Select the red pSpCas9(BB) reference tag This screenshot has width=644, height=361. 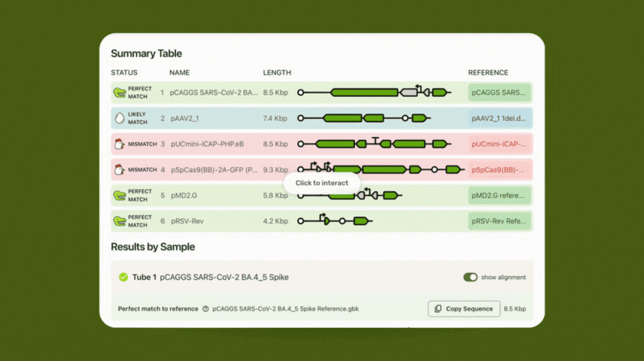point(500,170)
